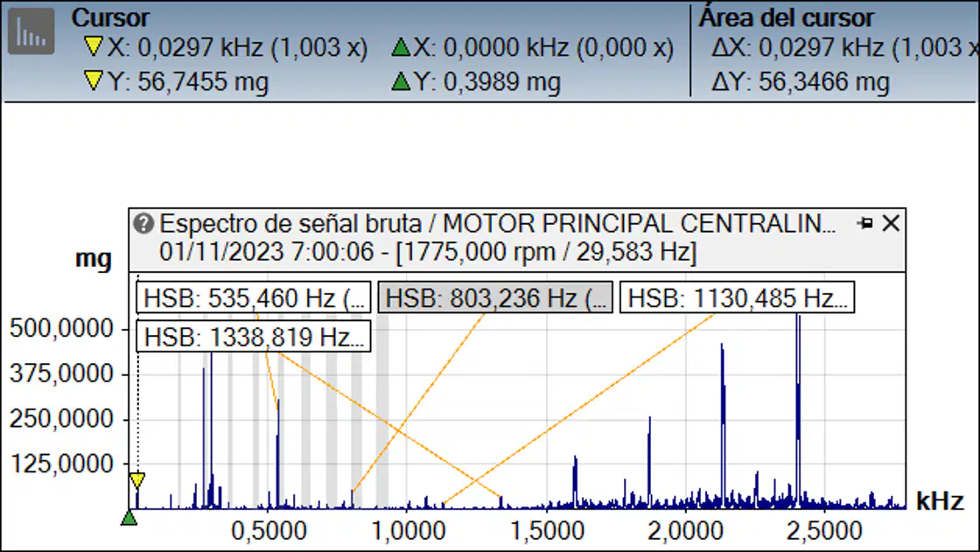This screenshot has width=980, height=552.
Task: Click the Cursor heading label
Action: (110, 17)
